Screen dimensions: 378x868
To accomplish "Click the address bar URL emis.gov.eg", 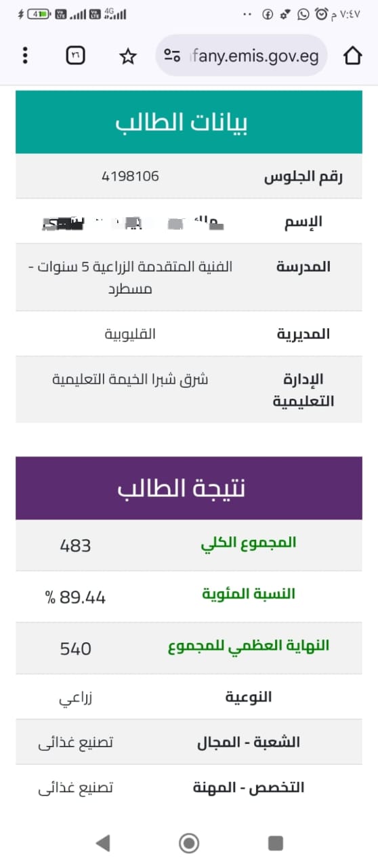I will coord(254,56).
